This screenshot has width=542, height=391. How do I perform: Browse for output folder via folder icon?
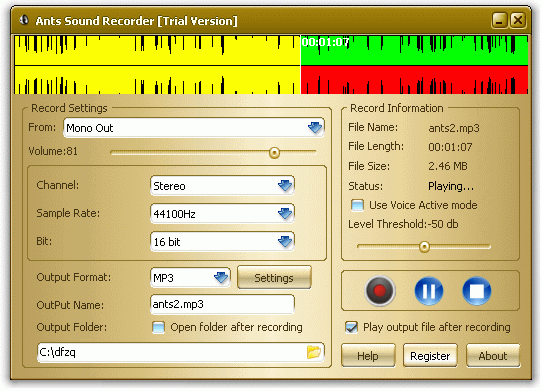coord(314,352)
